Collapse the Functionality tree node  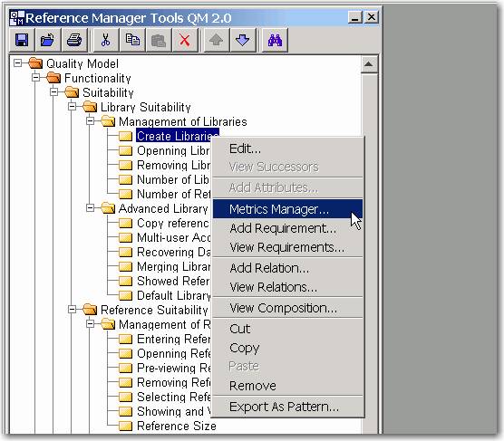tap(36, 77)
